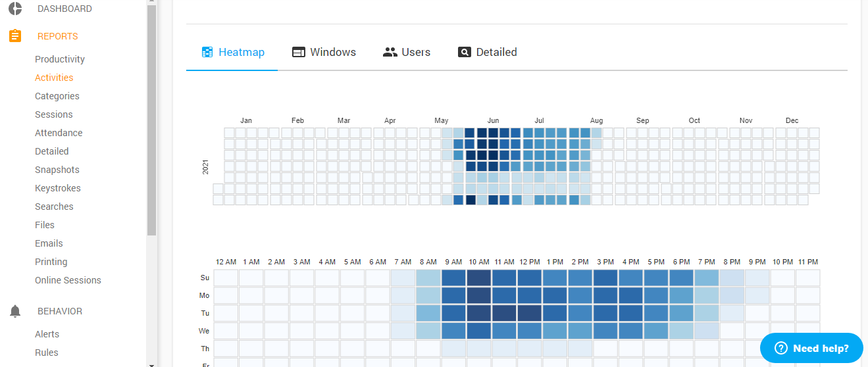Open the Detailed tab
This screenshot has height=367, width=868.
pos(488,52)
